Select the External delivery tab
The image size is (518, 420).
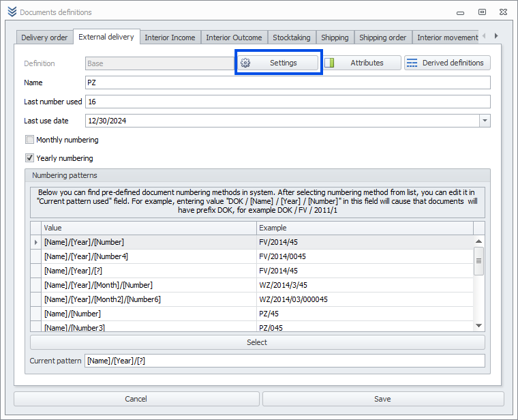(106, 37)
